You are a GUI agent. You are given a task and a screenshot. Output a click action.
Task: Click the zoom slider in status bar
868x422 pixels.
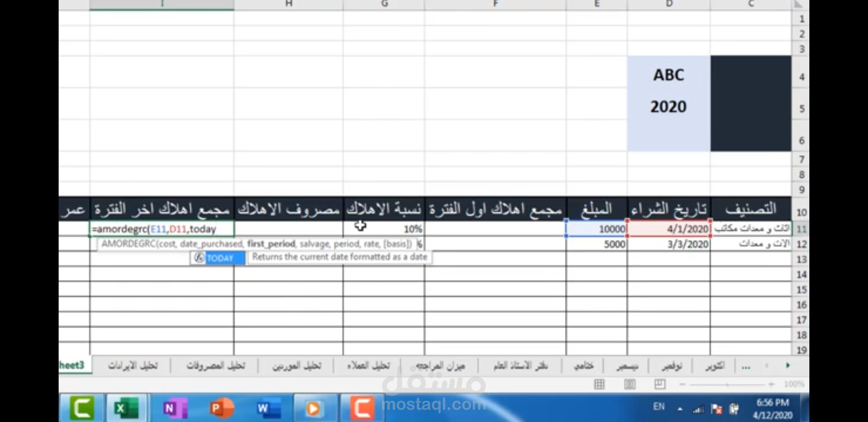tap(727, 384)
